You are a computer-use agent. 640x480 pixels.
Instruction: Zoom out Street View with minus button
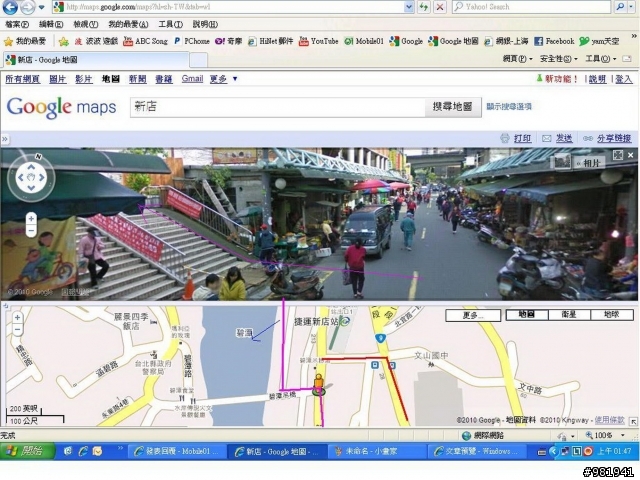[x=31, y=231]
